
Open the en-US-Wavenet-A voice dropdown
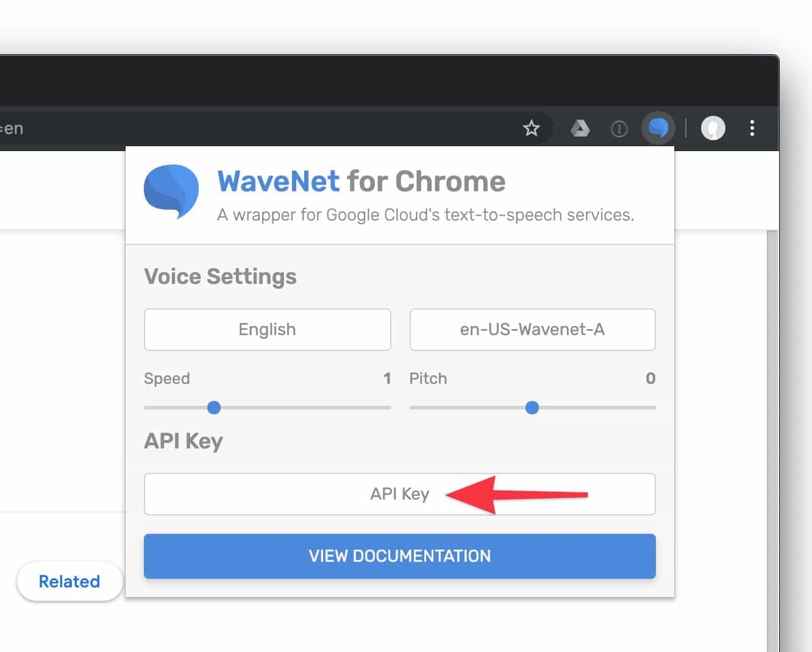[532, 330]
